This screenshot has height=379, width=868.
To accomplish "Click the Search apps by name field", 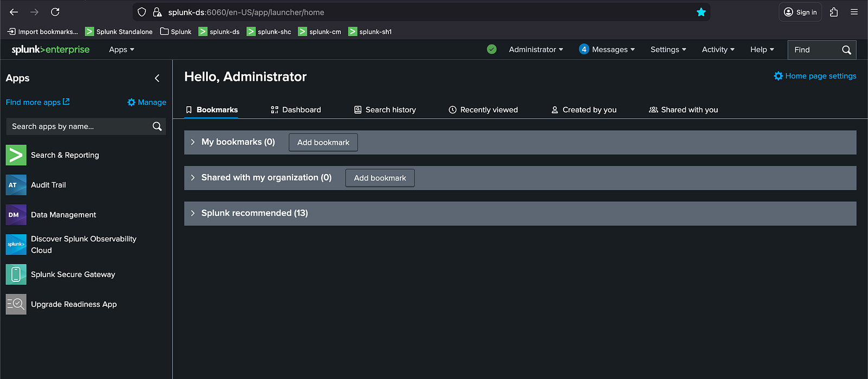I will pyautogui.click(x=79, y=126).
